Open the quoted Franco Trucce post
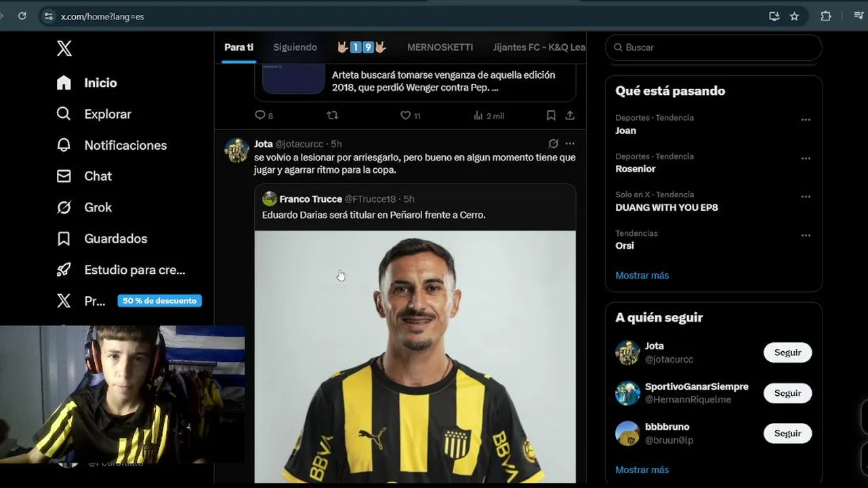This screenshot has height=488, width=868. (415, 207)
